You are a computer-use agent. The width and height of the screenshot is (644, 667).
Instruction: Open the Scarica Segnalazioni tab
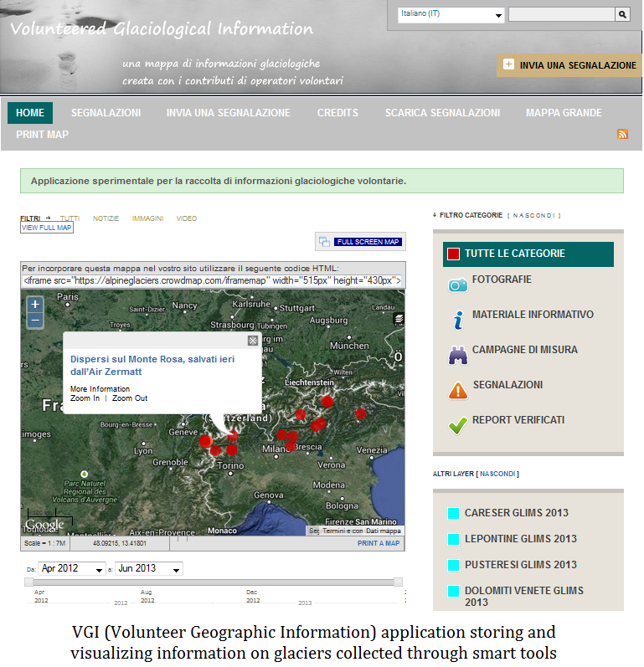[443, 113]
